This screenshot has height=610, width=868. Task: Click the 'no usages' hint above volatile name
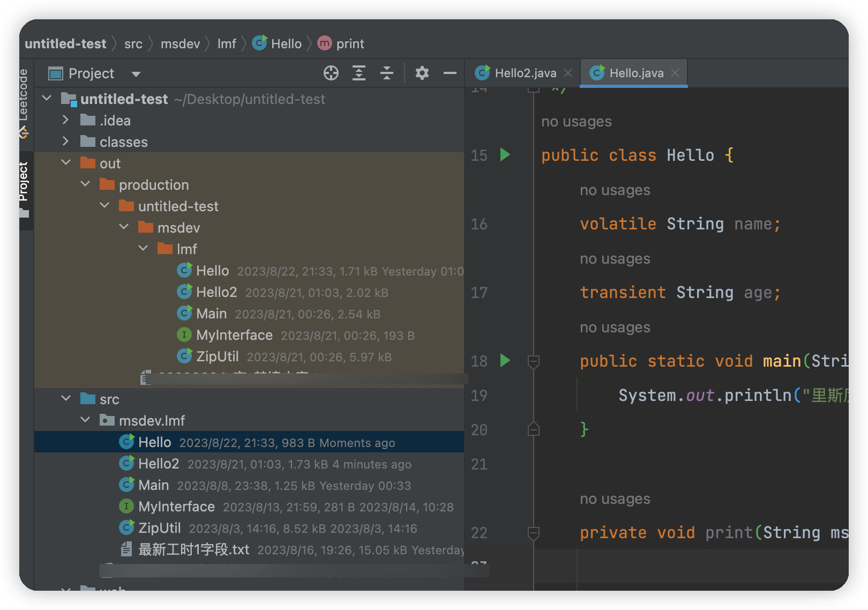point(615,190)
